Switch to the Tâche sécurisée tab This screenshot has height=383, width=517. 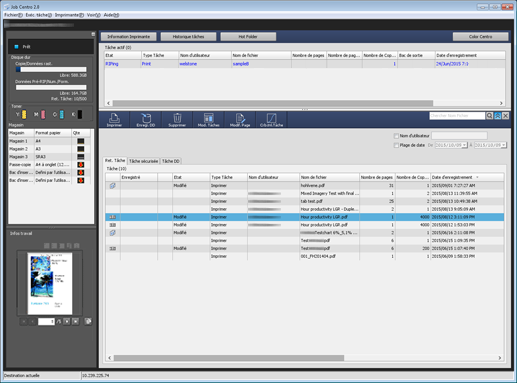[144, 161]
